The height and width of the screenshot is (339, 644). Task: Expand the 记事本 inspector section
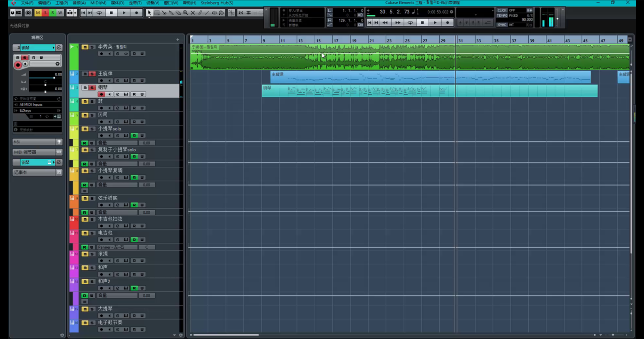click(37, 172)
